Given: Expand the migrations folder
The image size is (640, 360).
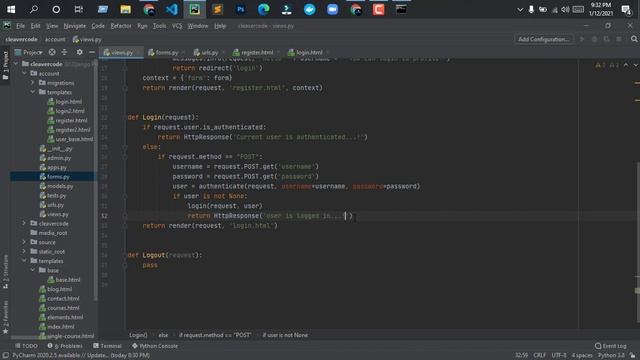Looking at the screenshot, I should coord(33,83).
